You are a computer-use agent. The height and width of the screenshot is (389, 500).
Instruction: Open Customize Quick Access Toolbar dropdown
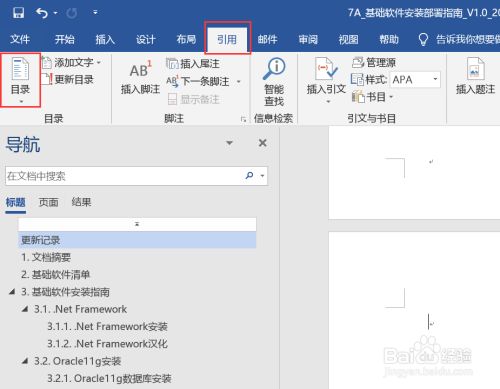[95, 12]
